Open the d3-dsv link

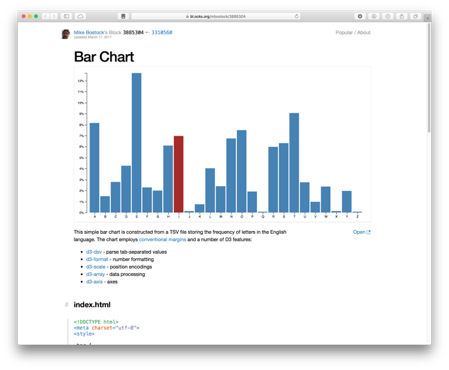94,252
